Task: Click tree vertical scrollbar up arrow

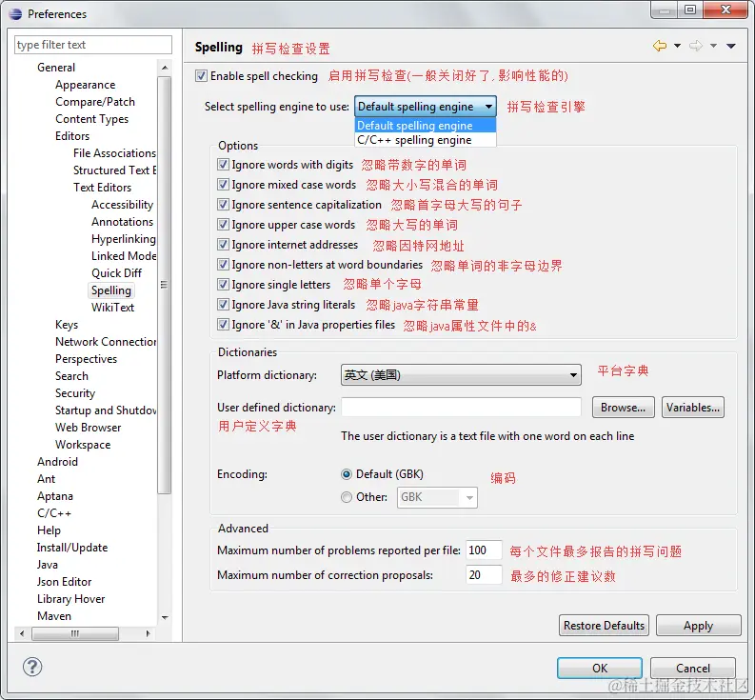Action: point(165,68)
